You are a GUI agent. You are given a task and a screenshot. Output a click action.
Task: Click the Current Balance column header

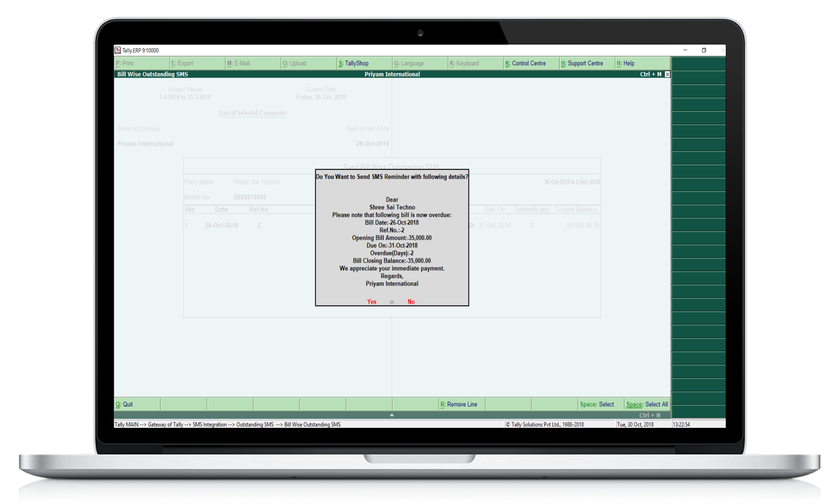[x=576, y=210]
